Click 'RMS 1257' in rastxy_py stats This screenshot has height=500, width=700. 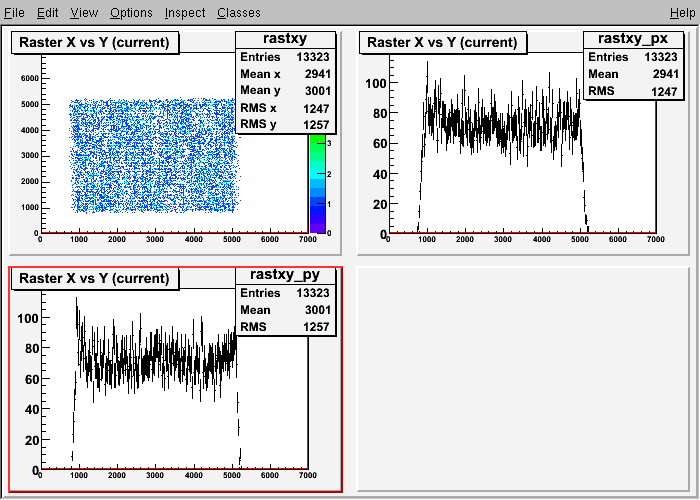coord(285,327)
